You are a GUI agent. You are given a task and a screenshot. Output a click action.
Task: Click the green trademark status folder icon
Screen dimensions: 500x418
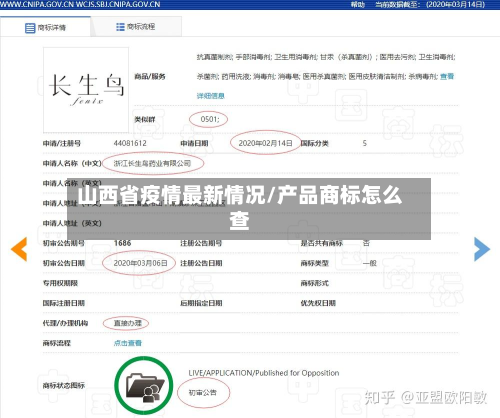coord(144,385)
